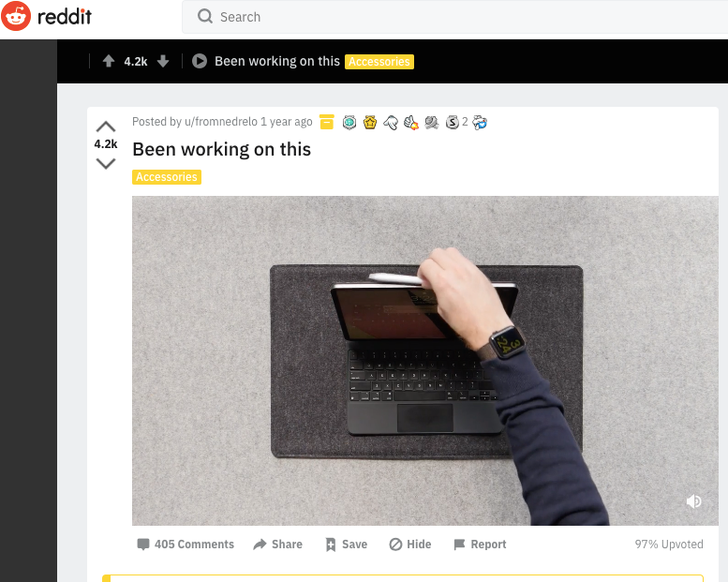The image size is (728, 582).
Task: Click the play icon beside header post title
Action: click(200, 61)
